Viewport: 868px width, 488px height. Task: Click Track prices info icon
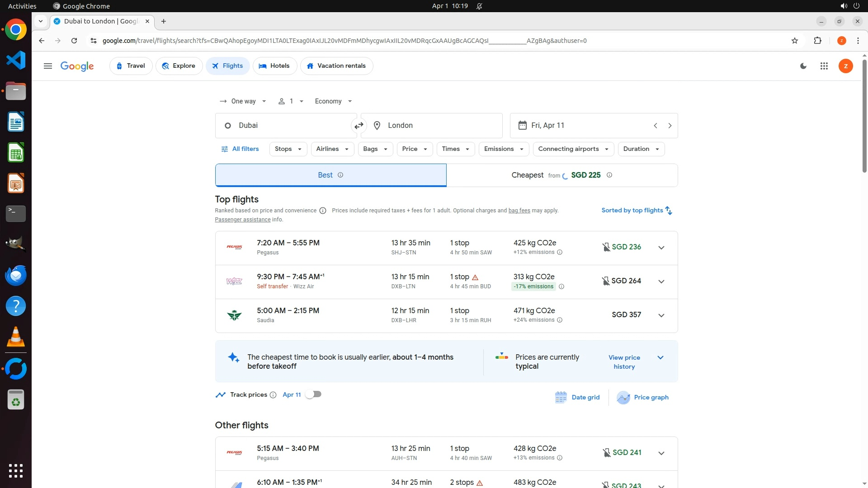tap(273, 395)
